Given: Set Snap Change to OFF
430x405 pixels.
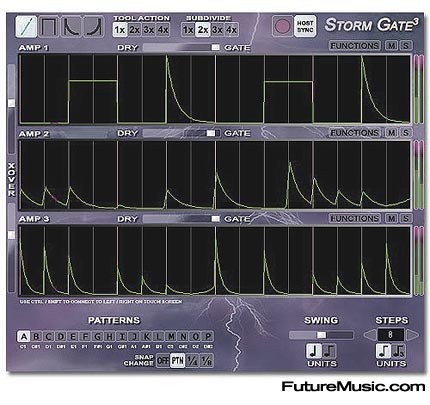Looking at the screenshot, I should (x=163, y=361).
